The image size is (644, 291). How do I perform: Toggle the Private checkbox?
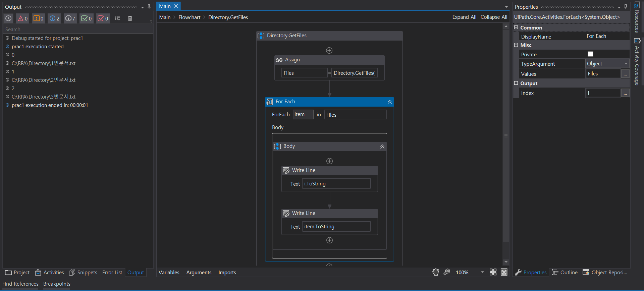pos(591,54)
